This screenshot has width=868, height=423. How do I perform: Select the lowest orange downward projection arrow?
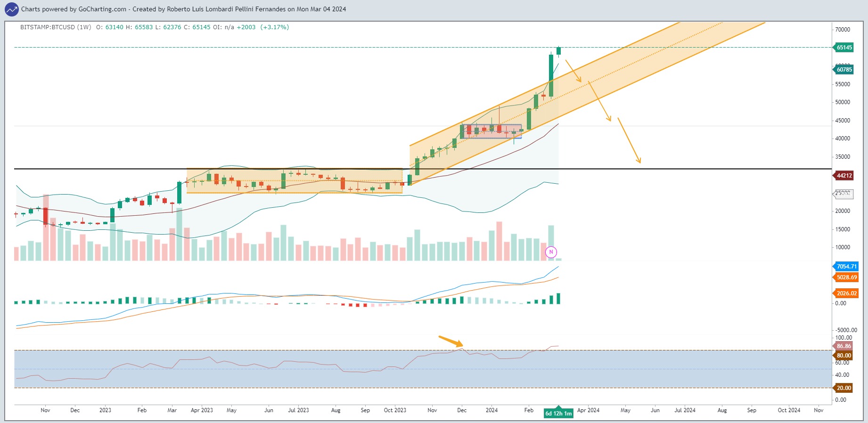(629, 140)
